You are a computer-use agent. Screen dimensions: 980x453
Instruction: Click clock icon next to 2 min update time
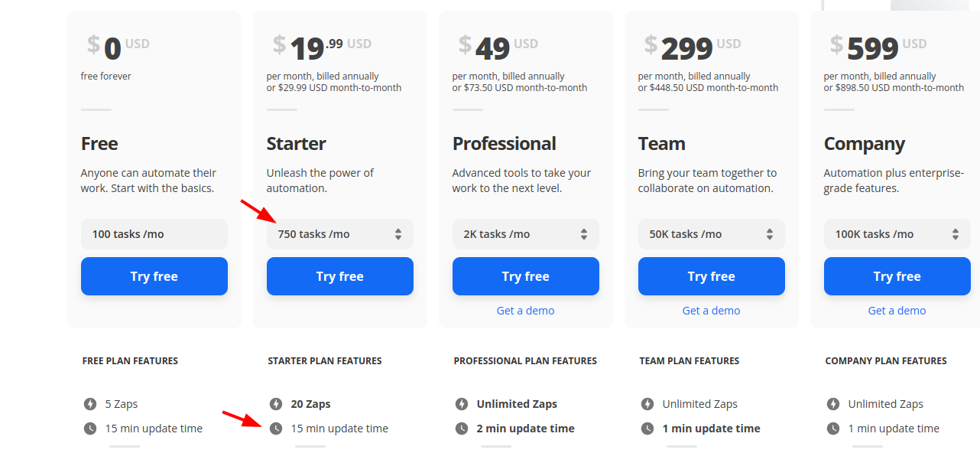coord(462,429)
